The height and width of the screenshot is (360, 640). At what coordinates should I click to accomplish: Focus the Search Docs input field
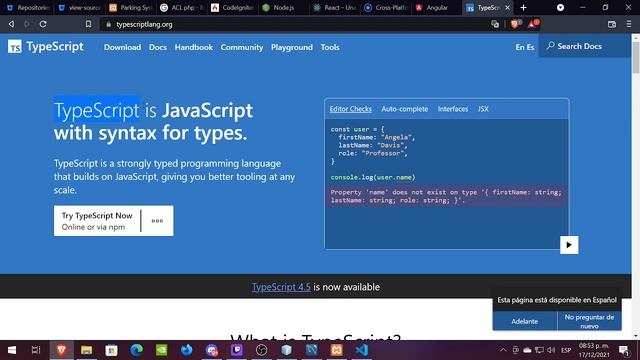584,46
